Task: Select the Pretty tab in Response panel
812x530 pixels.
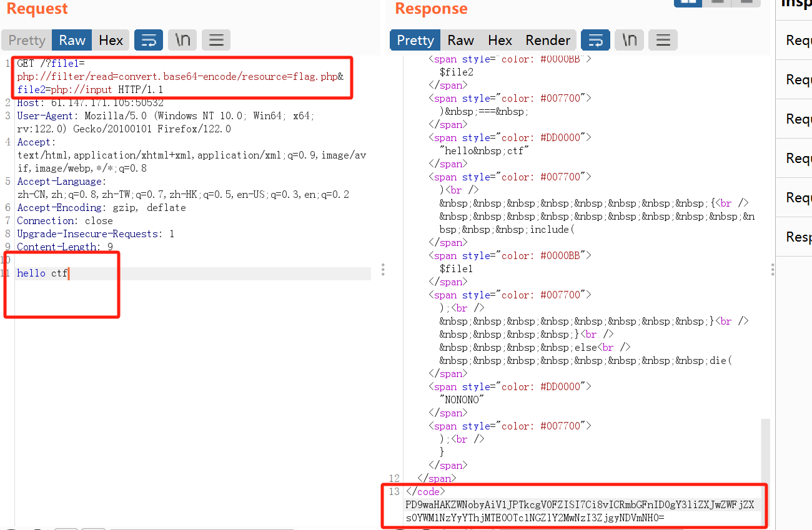Action: click(x=415, y=40)
